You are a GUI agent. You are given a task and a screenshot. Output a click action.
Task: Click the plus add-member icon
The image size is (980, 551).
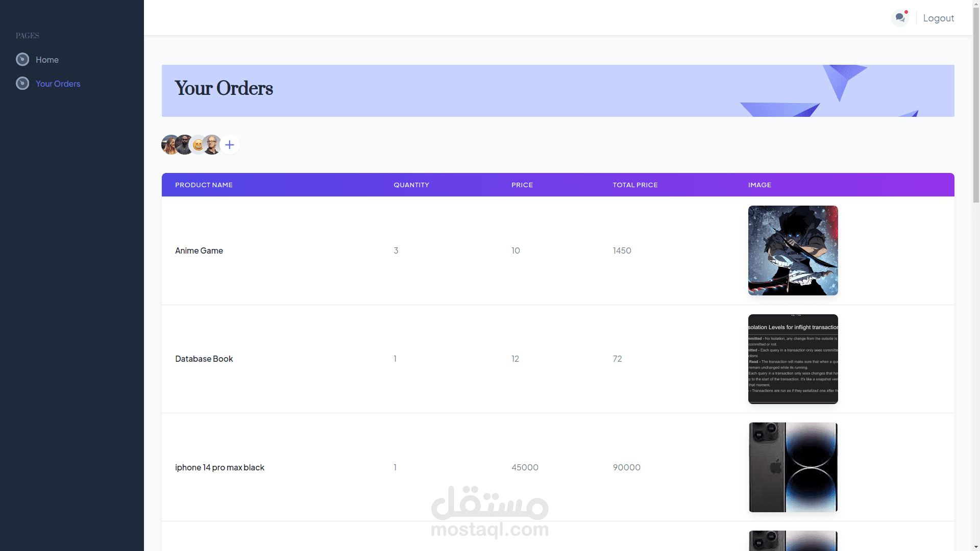pyautogui.click(x=230, y=145)
